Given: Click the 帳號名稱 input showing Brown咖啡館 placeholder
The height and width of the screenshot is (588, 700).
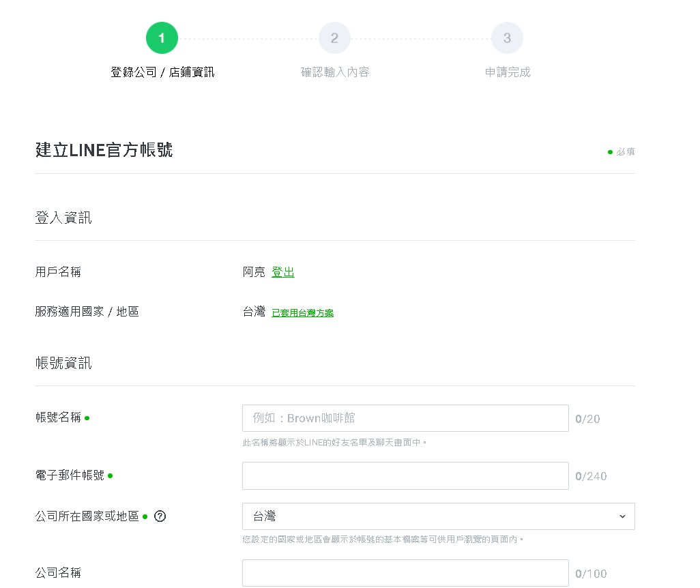Looking at the screenshot, I should click(x=405, y=418).
